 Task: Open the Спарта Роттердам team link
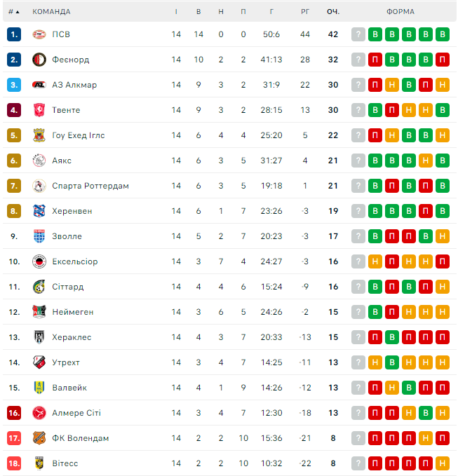(90, 186)
